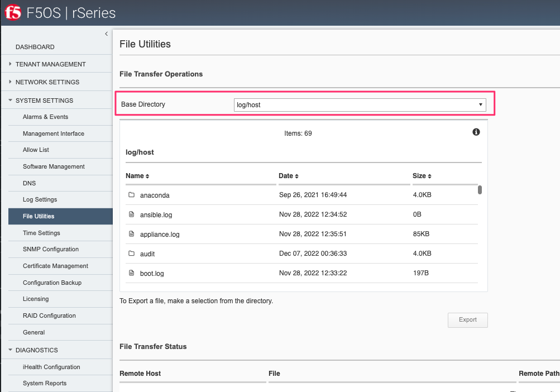The width and height of the screenshot is (560, 392).
Task: Click the boot.log file icon
Action: coord(131,273)
